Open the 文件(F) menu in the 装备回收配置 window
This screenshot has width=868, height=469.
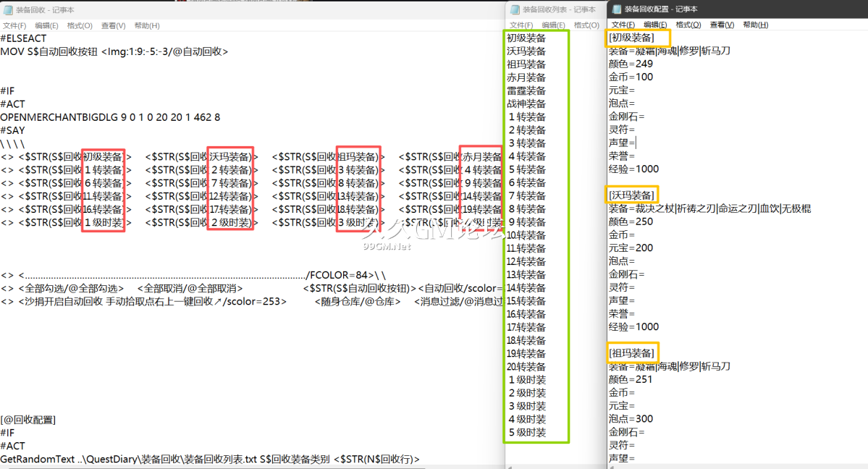pos(623,25)
